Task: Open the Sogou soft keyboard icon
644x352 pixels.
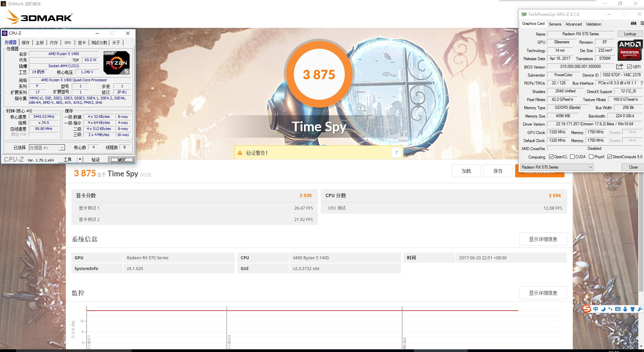Action: point(618,309)
